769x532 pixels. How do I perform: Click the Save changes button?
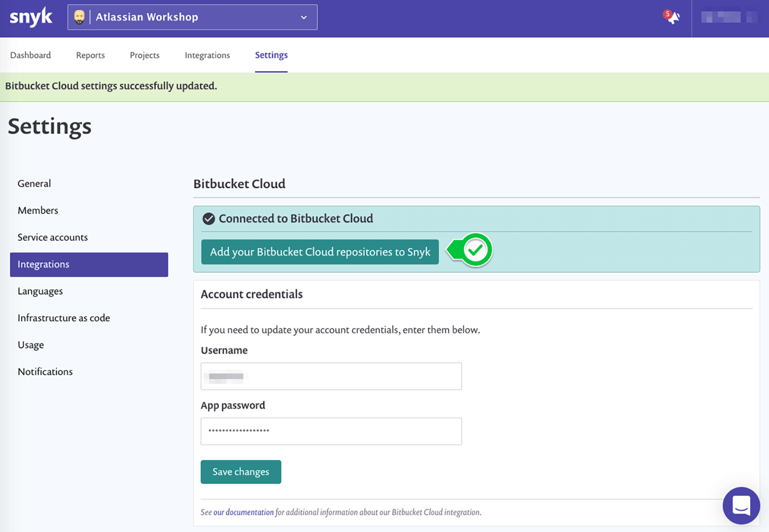(241, 472)
